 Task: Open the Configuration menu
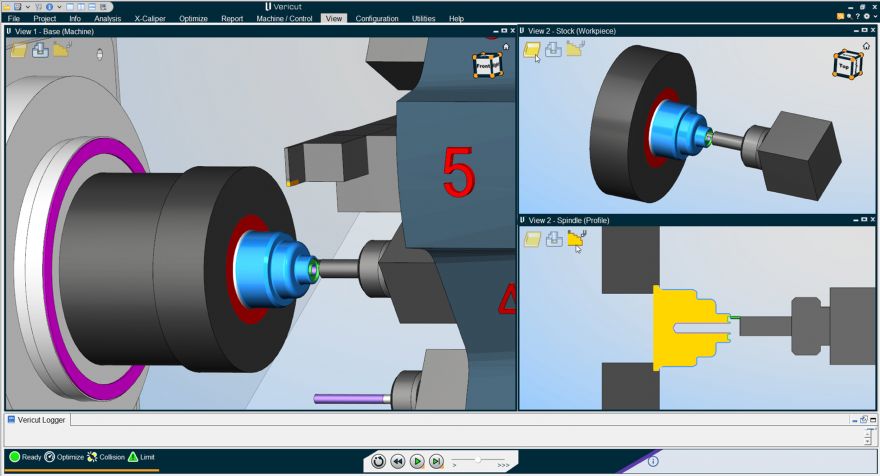tap(377, 19)
